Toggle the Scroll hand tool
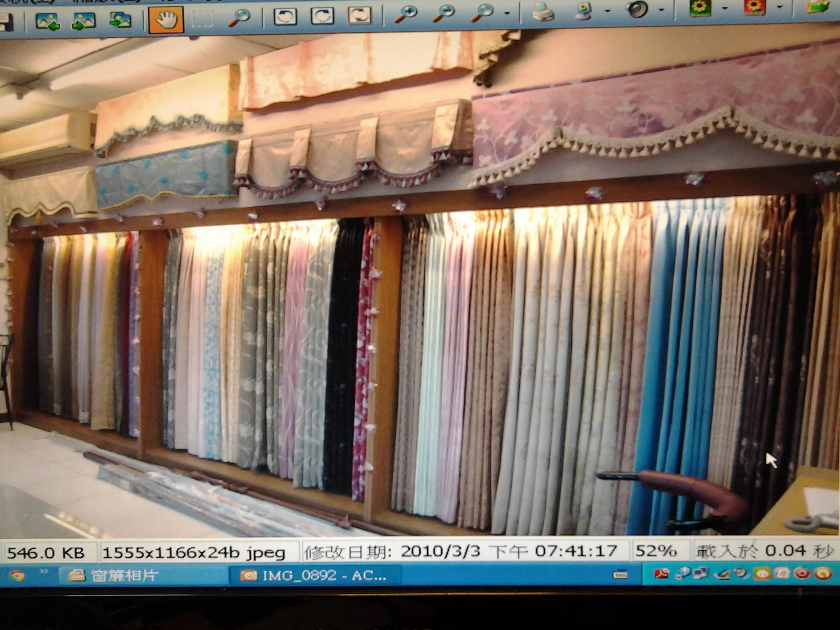840x630 pixels. 165,19
